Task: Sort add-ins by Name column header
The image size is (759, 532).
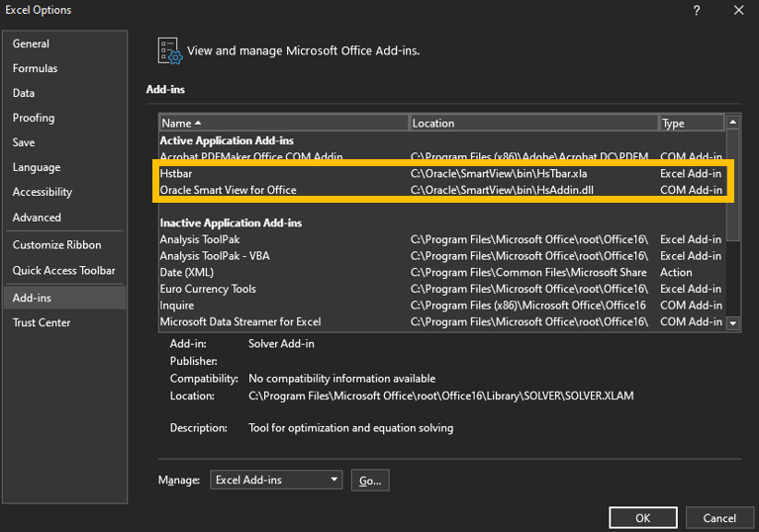Action: (284, 123)
